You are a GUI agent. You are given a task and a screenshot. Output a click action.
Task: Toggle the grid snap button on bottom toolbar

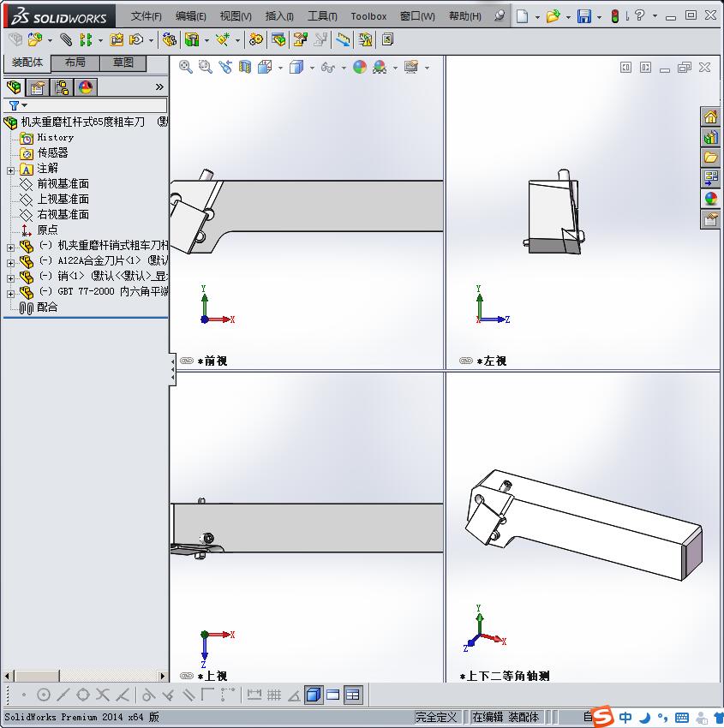pos(274,695)
